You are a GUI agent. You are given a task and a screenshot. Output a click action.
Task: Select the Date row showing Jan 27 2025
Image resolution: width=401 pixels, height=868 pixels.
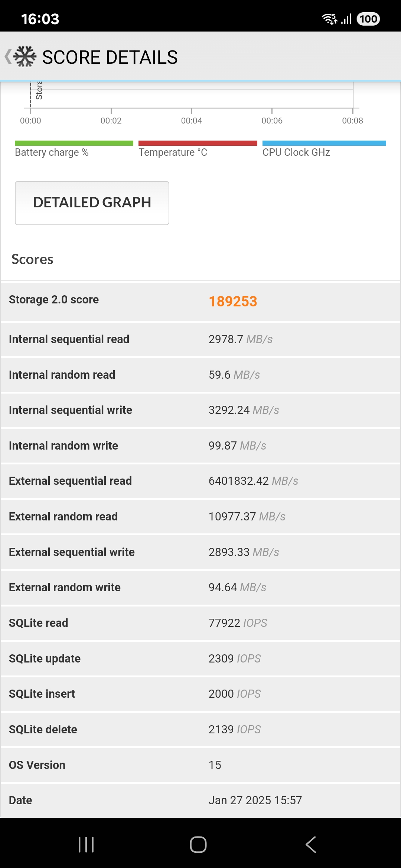(x=200, y=800)
